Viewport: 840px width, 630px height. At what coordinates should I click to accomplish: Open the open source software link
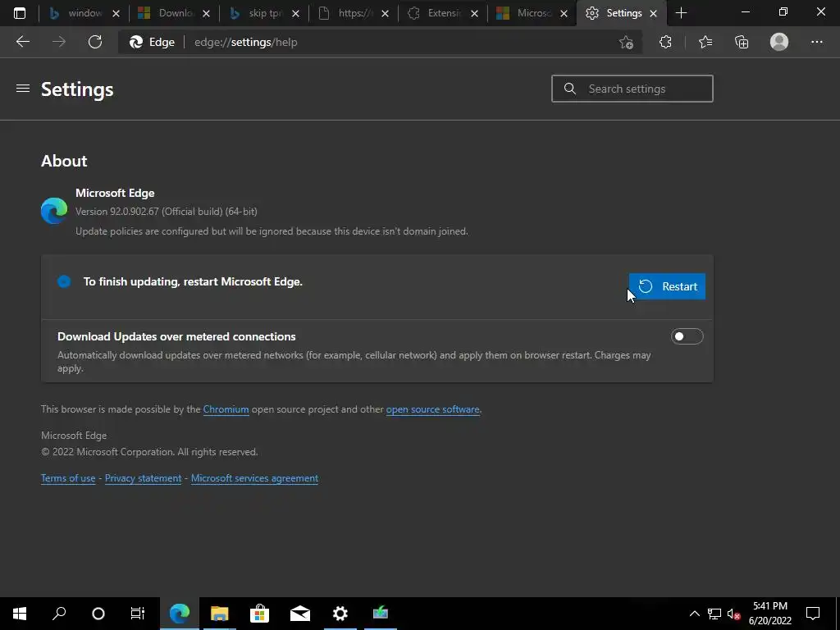433,409
